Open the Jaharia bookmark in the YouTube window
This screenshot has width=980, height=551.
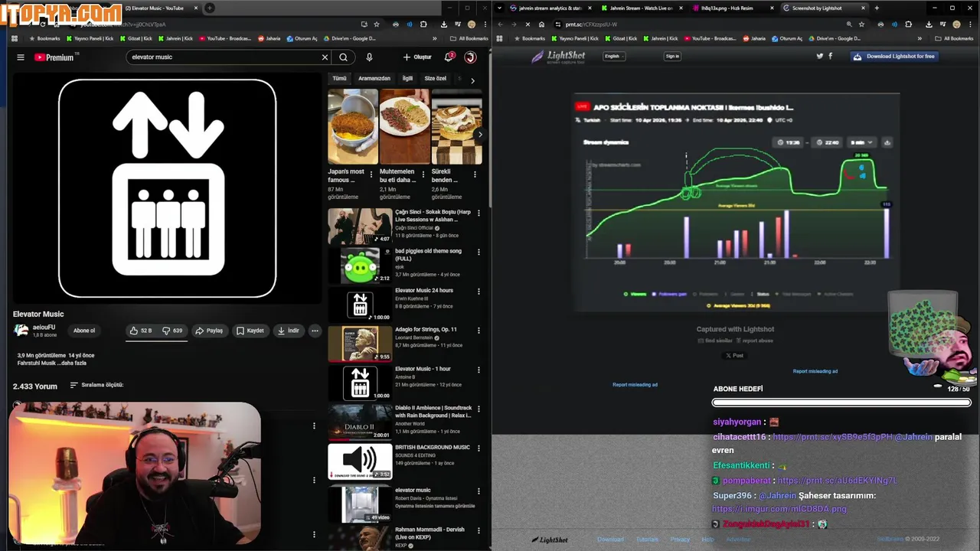pos(269,38)
